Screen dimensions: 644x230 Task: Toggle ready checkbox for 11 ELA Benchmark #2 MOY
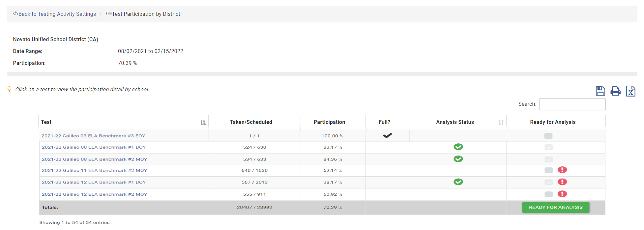548,170
